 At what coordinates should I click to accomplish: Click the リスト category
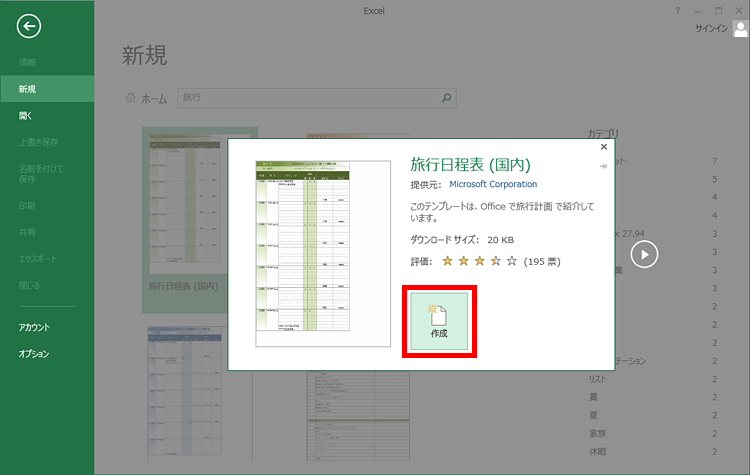pos(597,379)
